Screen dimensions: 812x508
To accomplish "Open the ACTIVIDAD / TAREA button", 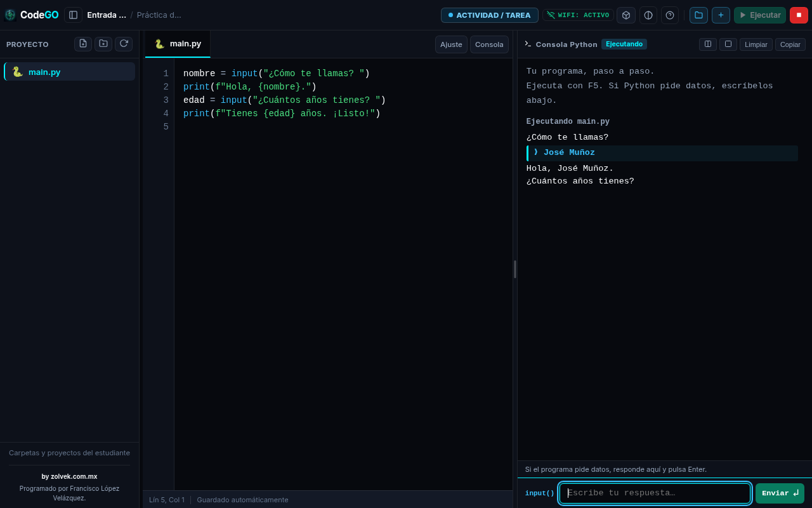I will pos(490,15).
